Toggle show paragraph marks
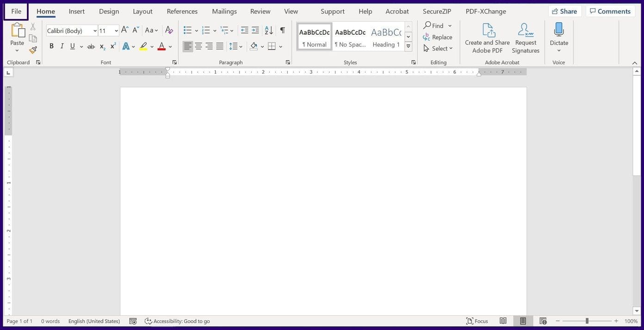The width and height of the screenshot is (644, 330). [282, 30]
